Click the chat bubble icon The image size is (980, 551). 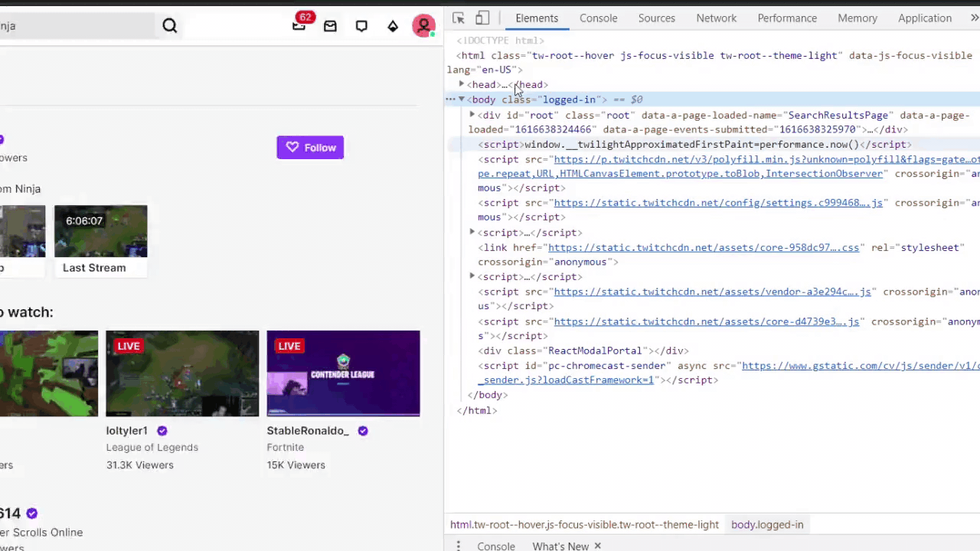point(361,25)
